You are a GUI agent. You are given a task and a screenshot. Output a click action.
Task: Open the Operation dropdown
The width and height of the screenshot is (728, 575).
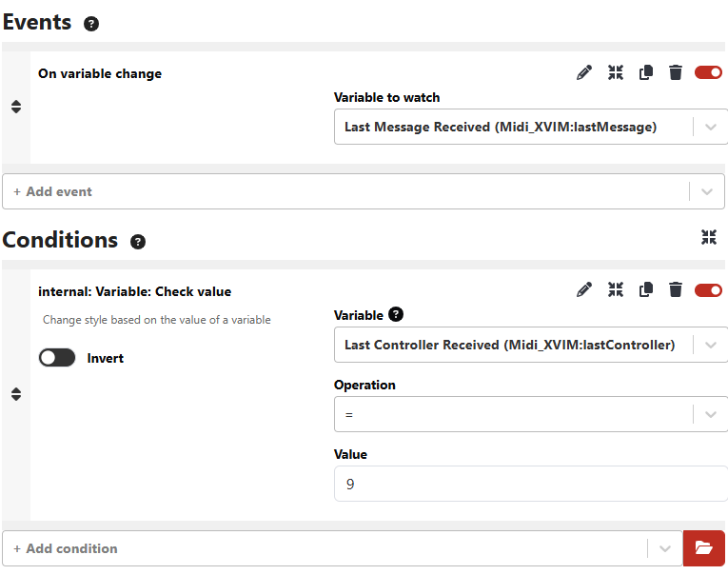click(x=531, y=414)
